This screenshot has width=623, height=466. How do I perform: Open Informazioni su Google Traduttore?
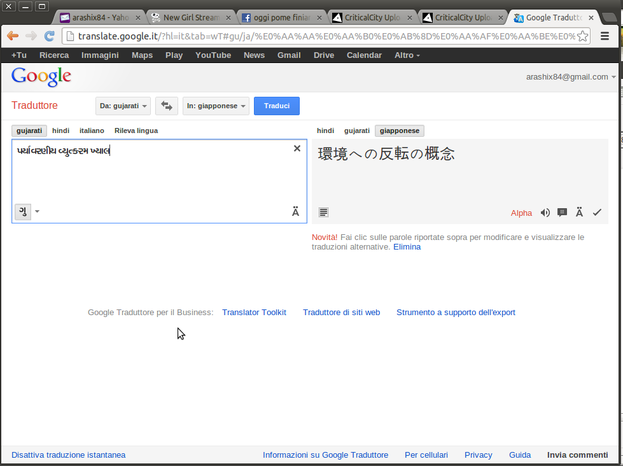325,455
